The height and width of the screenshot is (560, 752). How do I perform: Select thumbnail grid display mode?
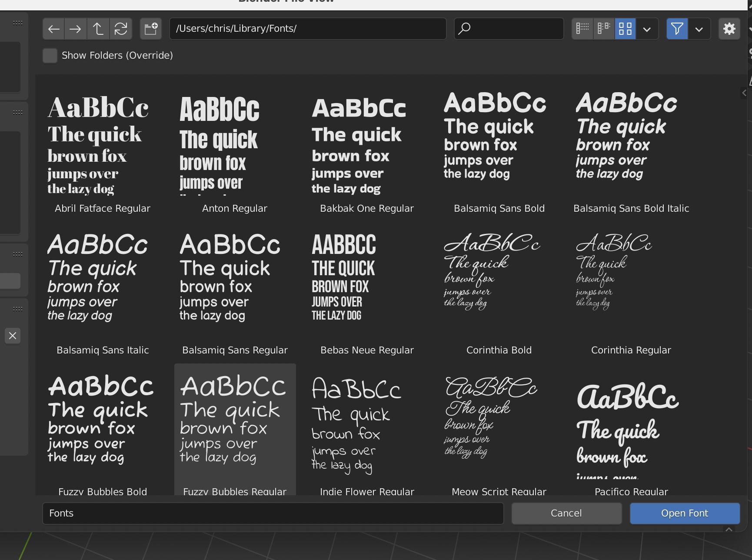(x=625, y=29)
